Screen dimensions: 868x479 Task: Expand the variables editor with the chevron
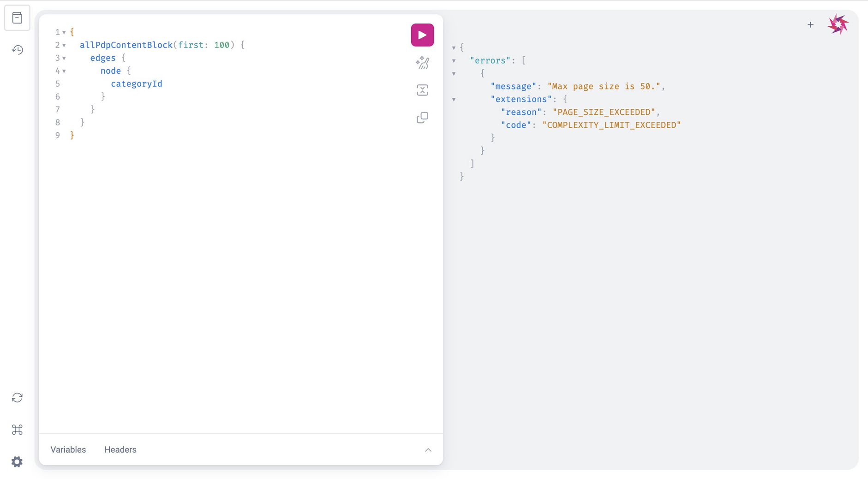tap(428, 450)
